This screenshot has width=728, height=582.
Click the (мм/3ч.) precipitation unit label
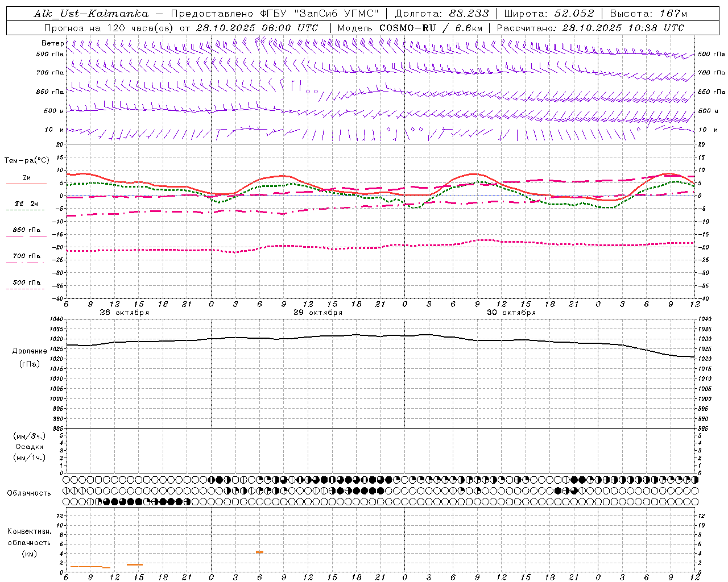pyautogui.click(x=30, y=436)
